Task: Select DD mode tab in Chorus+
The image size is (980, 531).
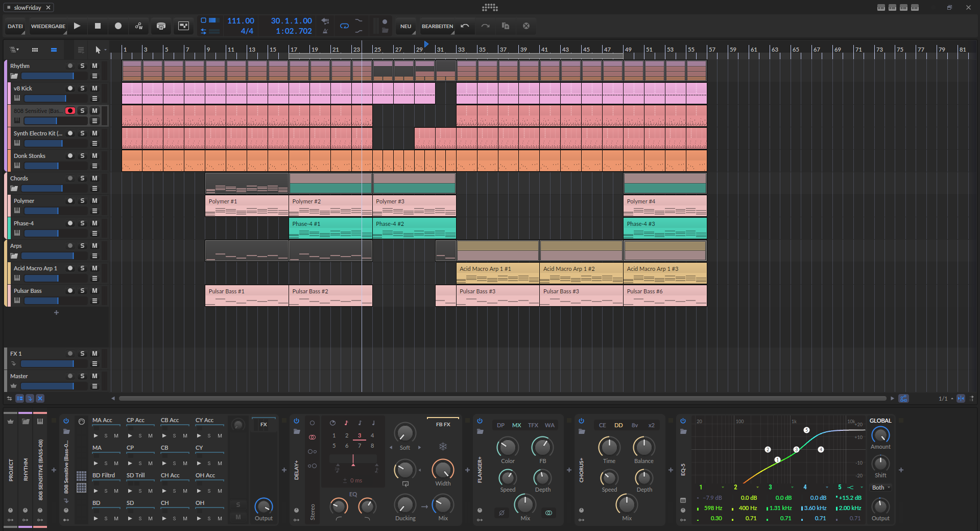Action: pos(618,425)
